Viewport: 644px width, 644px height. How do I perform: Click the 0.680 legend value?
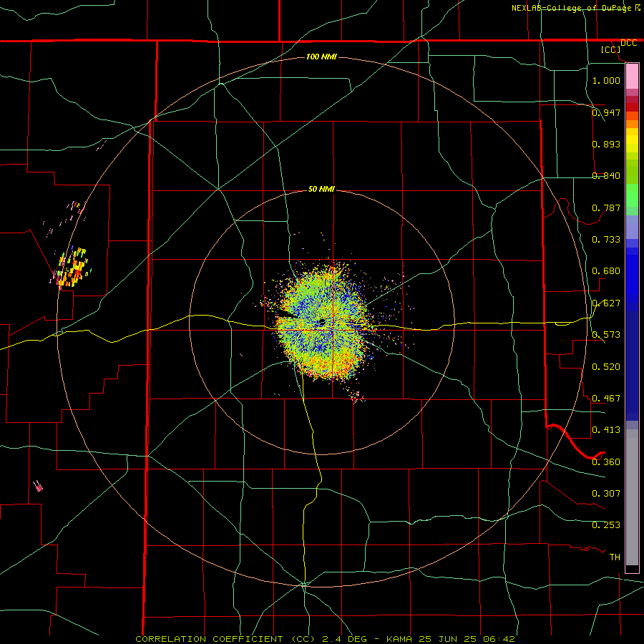(x=606, y=270)
